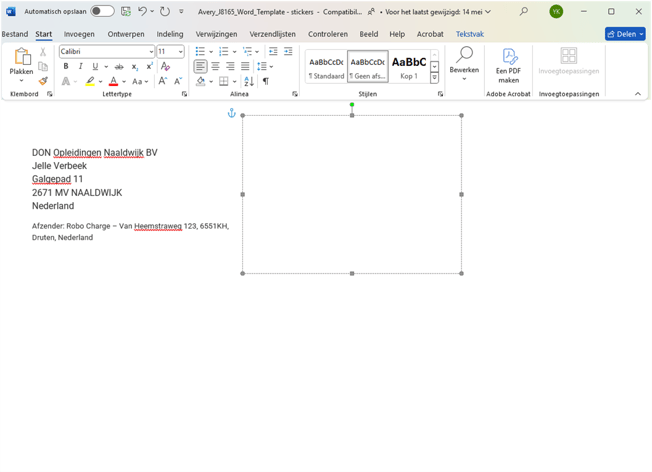Apply the Kop 1 heading style
This screenshot has height=472, width=652.
coord(409,66)
